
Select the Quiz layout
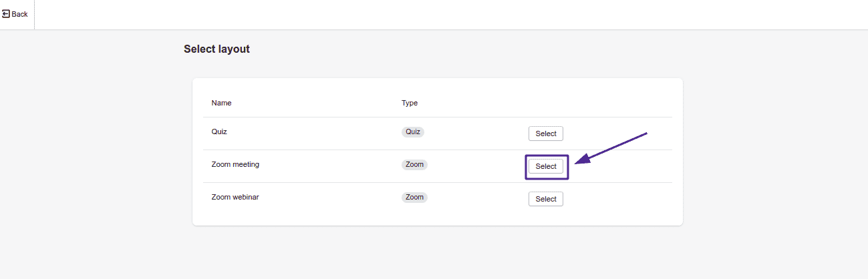click(545, 133)
